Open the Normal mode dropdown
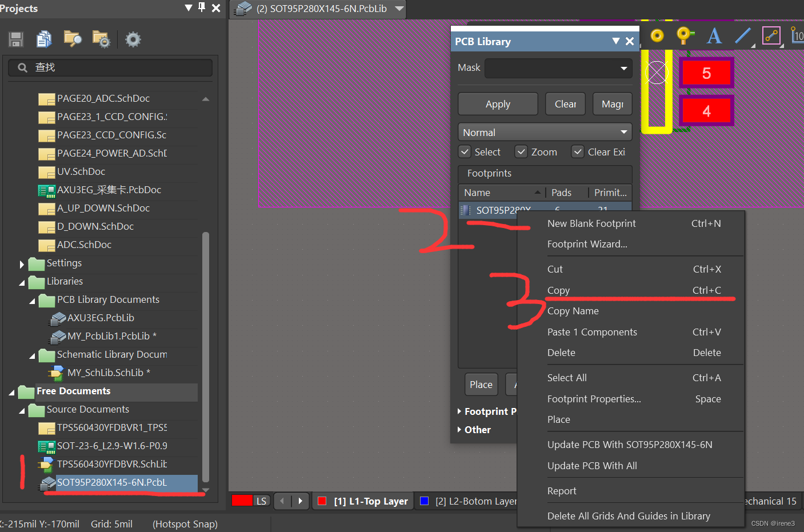The width and height of the screenshot is (804, 532). point(624,133)
